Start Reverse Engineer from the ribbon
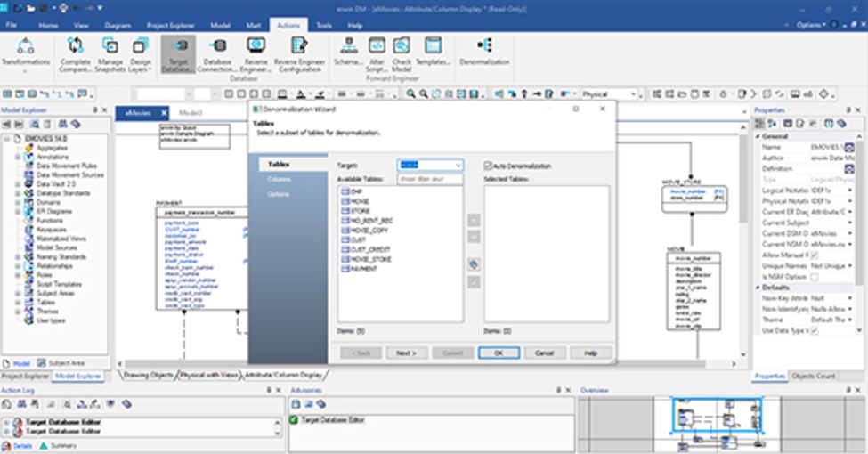The width and height of the screenshot is (868, 454). point(256,54)
